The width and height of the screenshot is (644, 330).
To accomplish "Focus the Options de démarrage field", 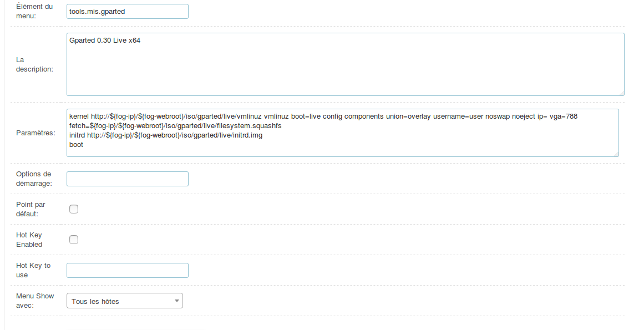I will (128, 179).
